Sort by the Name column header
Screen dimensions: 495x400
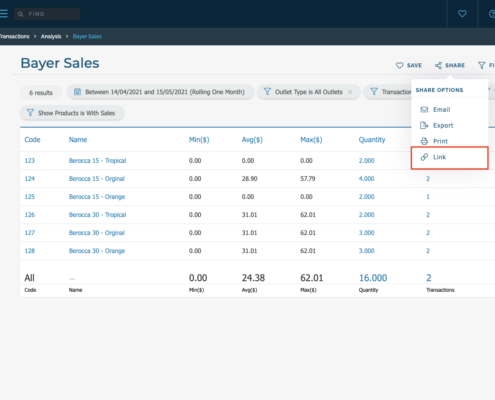coord(78,140)
